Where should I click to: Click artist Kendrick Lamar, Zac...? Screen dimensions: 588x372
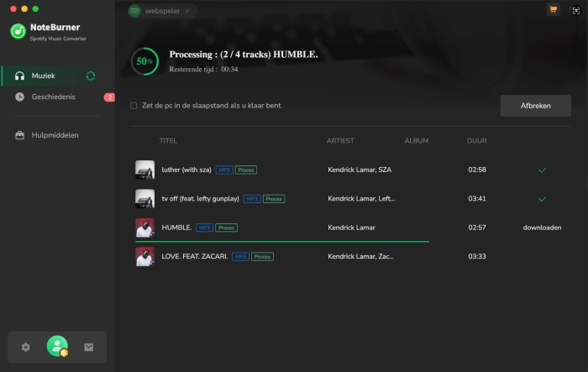click(x=360, y=256)
